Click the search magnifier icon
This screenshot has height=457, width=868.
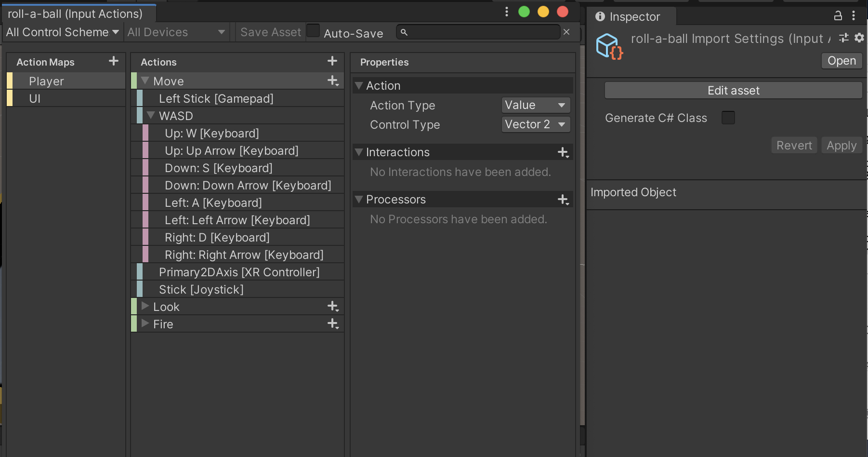click(404, 32)
